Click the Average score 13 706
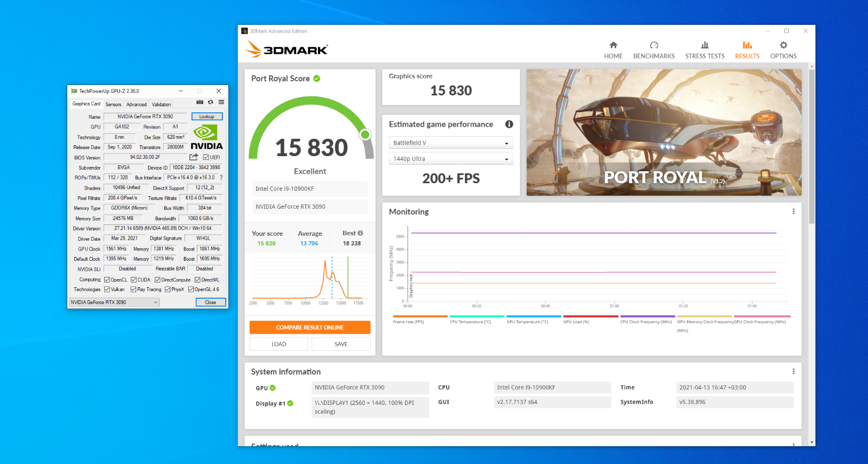This screenshot has width=868, height=464. 309,243
